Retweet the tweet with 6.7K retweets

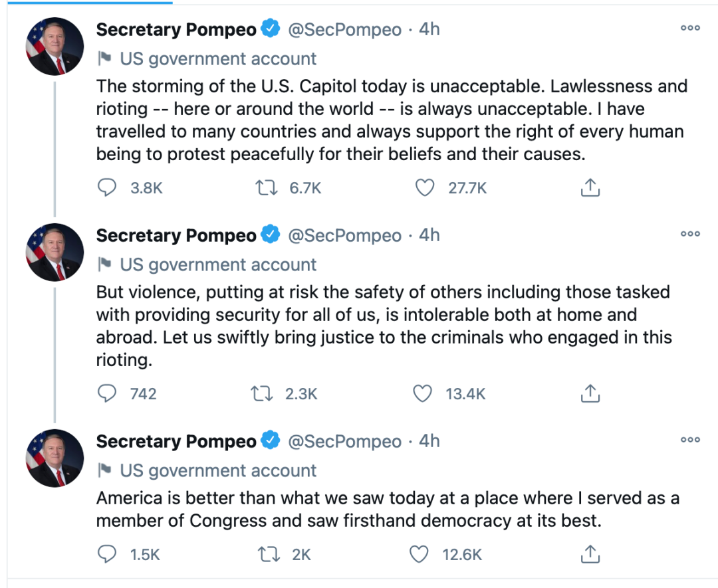point(266,188)
